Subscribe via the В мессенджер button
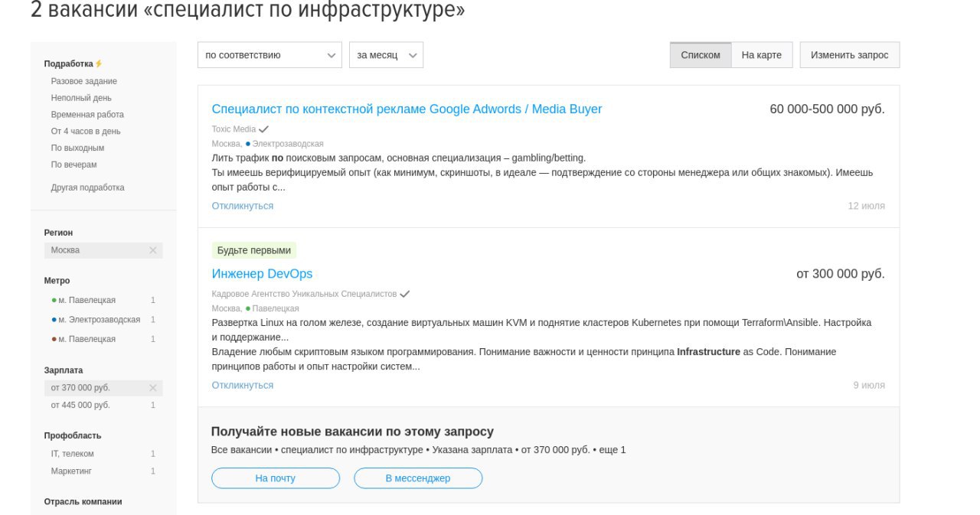Image resolution: width=980 pixels, height=515 pixels. (x=418, y=478)
